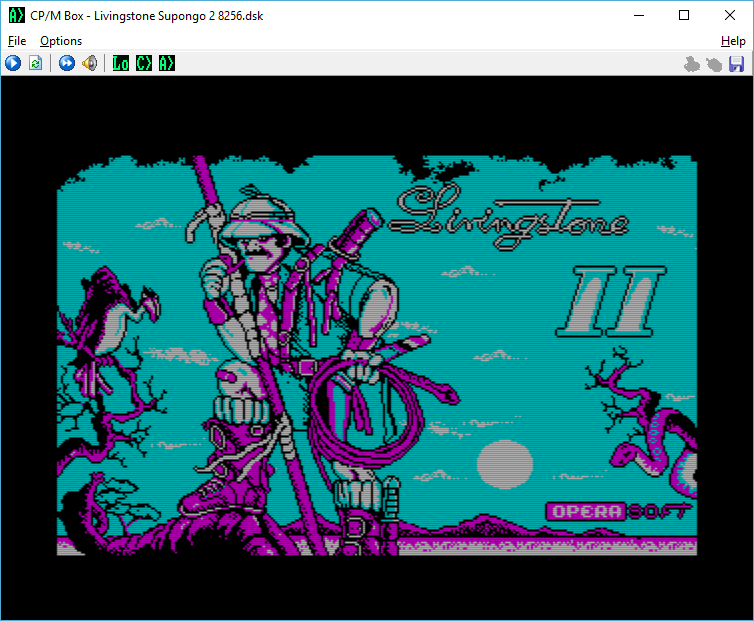
Task: Maximize the CP/M Box window
Action: pyautogui.click(x=684, y=15)
